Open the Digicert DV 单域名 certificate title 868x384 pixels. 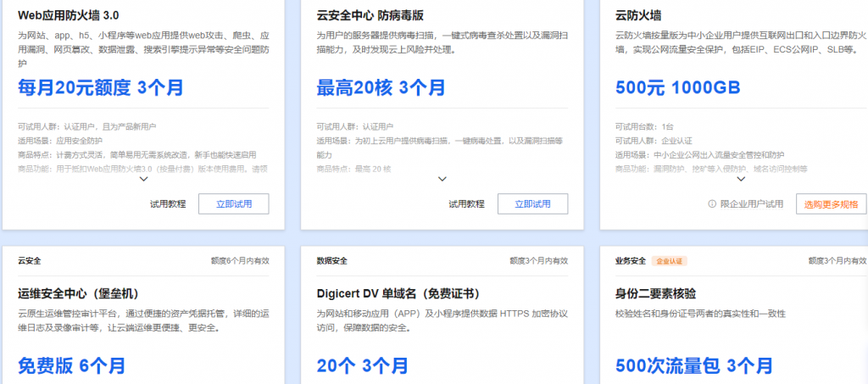point(398,294)
